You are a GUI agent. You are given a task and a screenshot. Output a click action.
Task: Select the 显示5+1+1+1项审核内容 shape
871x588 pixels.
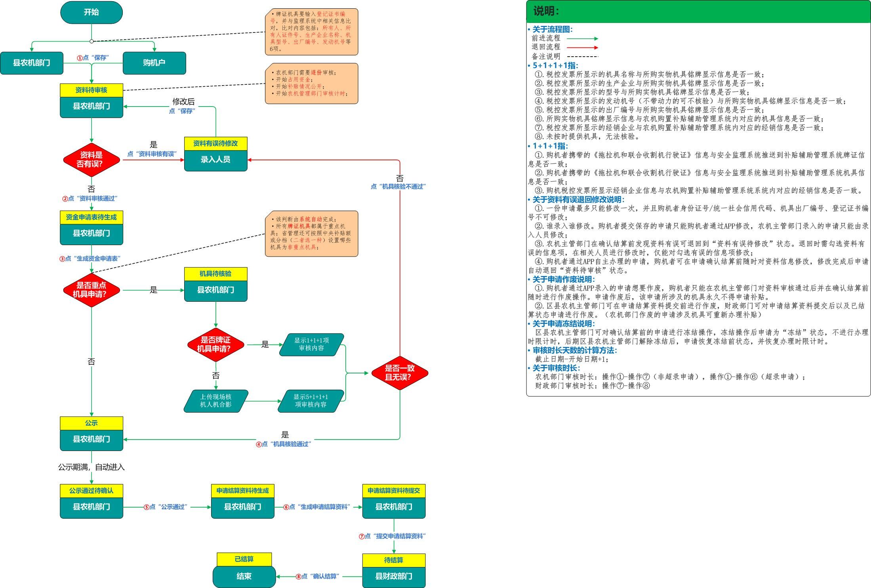(x=311, y=401)
